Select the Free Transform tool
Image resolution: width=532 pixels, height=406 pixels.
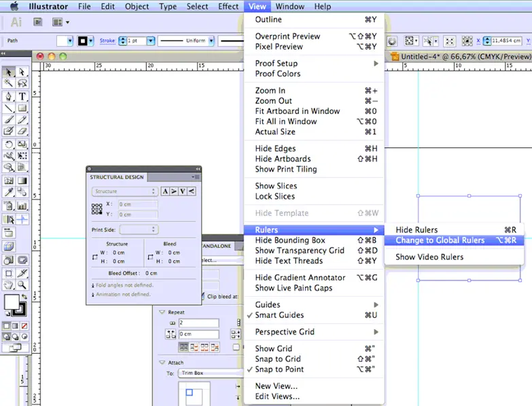coord(22,156)
